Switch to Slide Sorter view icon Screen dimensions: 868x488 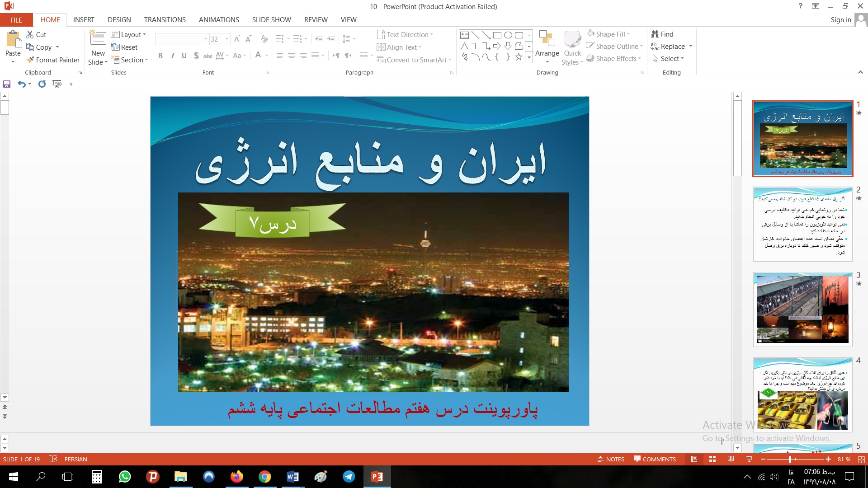pyautogui.click(x=712, y=459)
